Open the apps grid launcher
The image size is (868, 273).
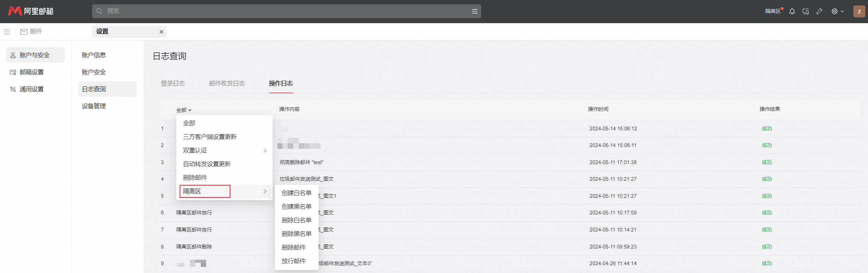click(x=7, y=32)
